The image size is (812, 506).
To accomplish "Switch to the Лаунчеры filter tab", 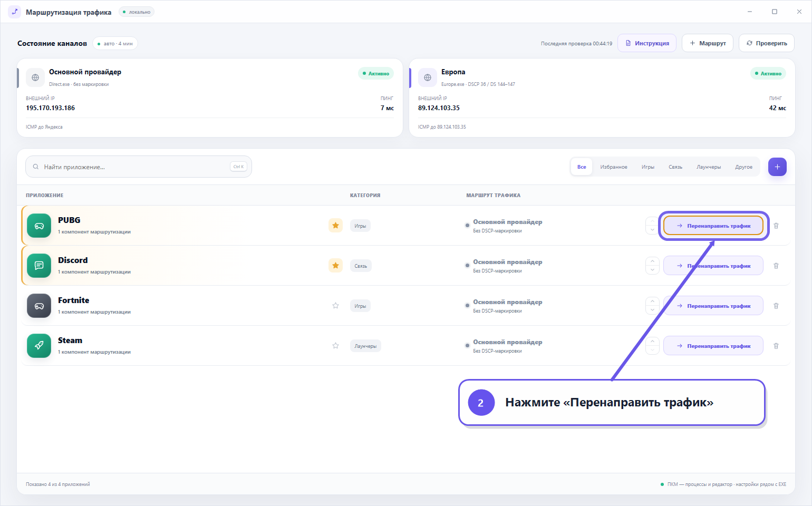I will 709,167.
